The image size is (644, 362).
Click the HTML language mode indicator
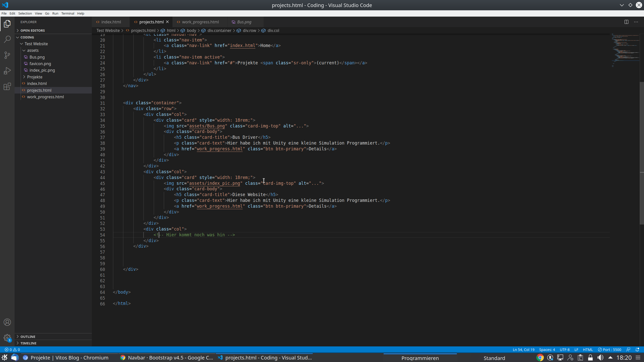coord(588,349)
